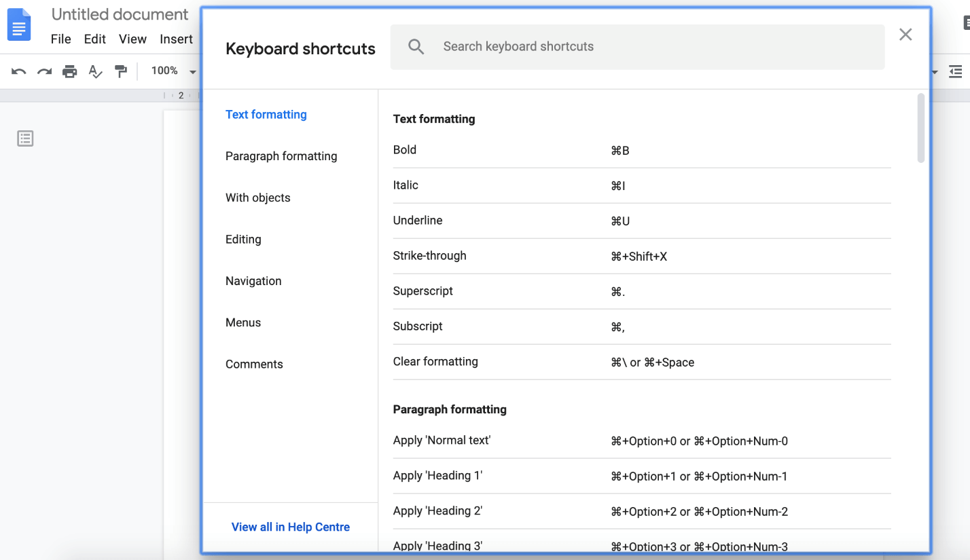Switch to the Comments shortcuts section
The image size is (970, 560).
[254, 364]
